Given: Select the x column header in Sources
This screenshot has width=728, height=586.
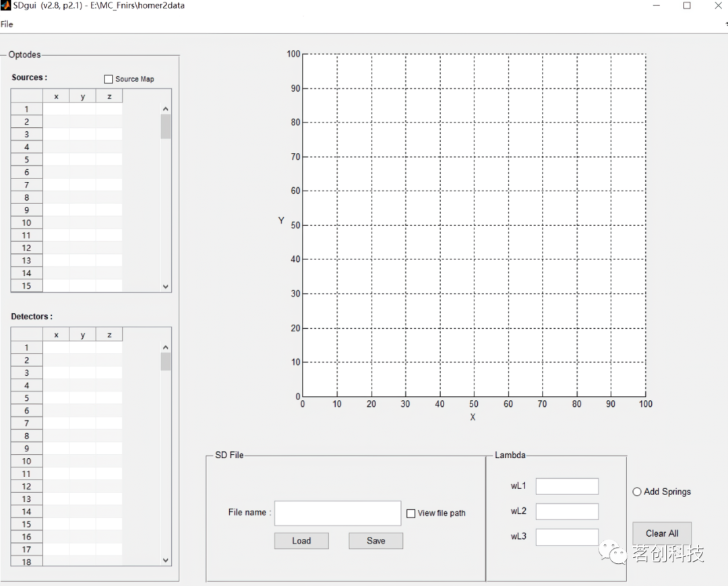Looking at the screenshot, I should 56,96.
